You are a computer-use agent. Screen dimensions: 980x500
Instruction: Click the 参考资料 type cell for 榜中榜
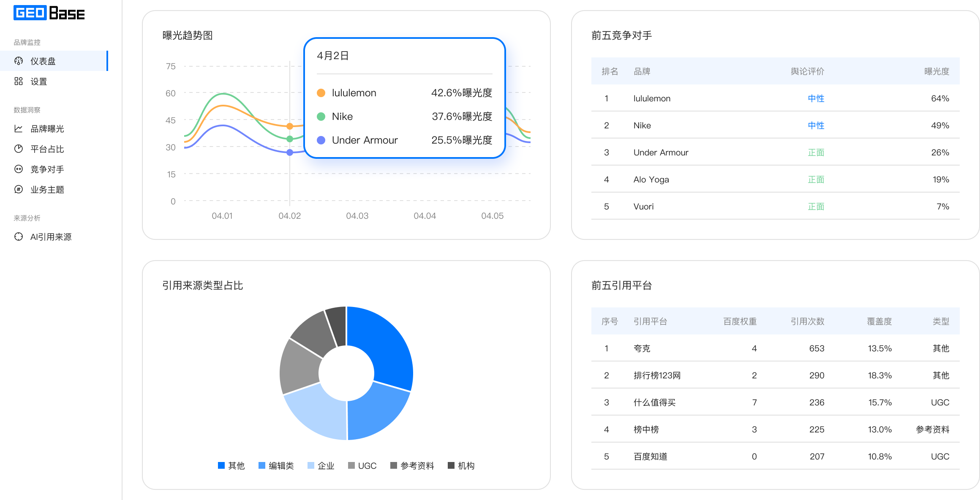click(933, 429)
